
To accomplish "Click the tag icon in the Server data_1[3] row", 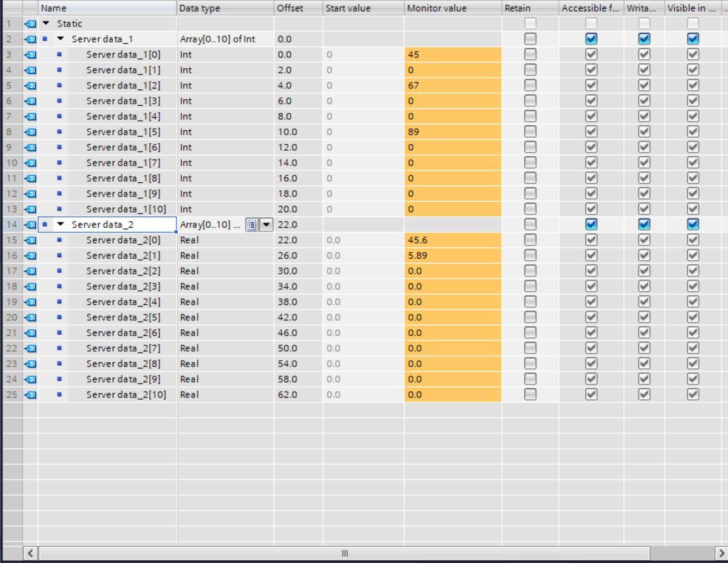I will click(x=30, y=101).
